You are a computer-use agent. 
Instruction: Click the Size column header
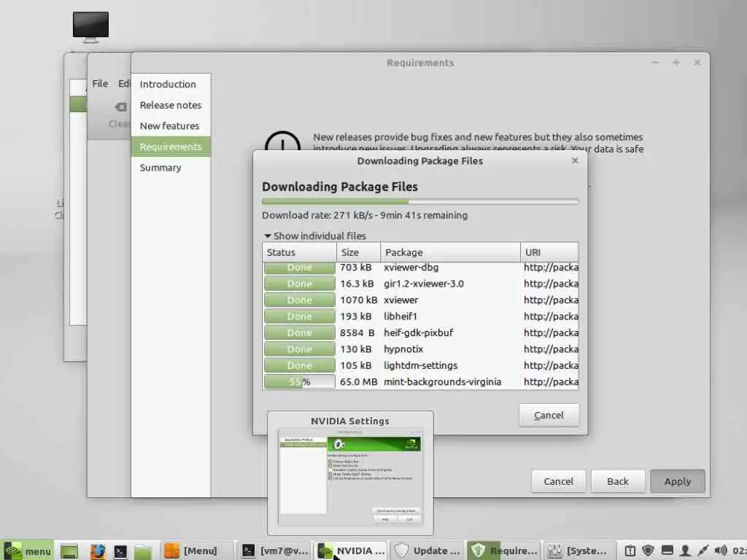(x=358, y=252)
